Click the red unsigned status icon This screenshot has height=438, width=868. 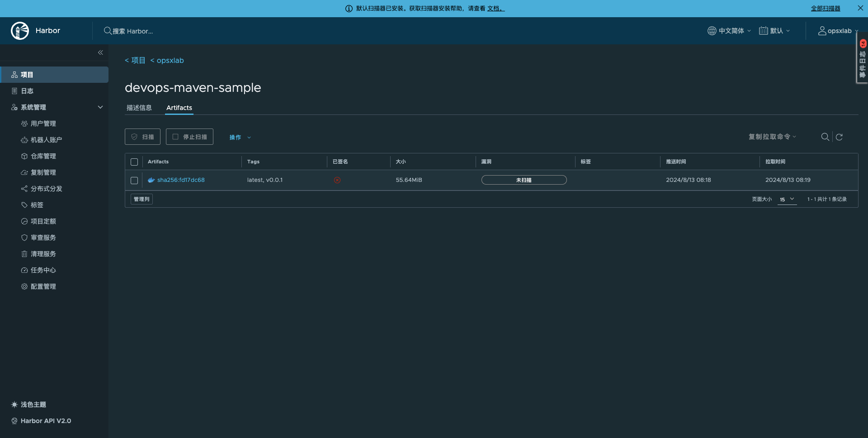click(337, 180)
